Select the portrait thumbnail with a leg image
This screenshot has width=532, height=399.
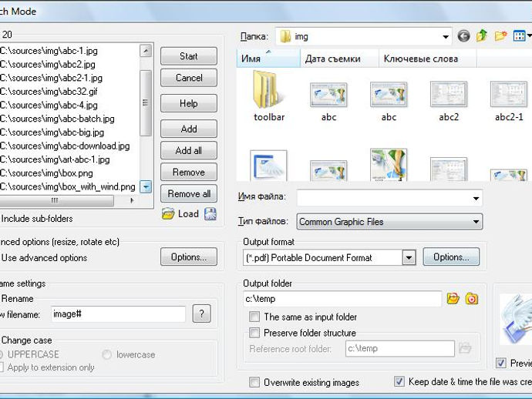pyautogui.click(x=389, y=165)
